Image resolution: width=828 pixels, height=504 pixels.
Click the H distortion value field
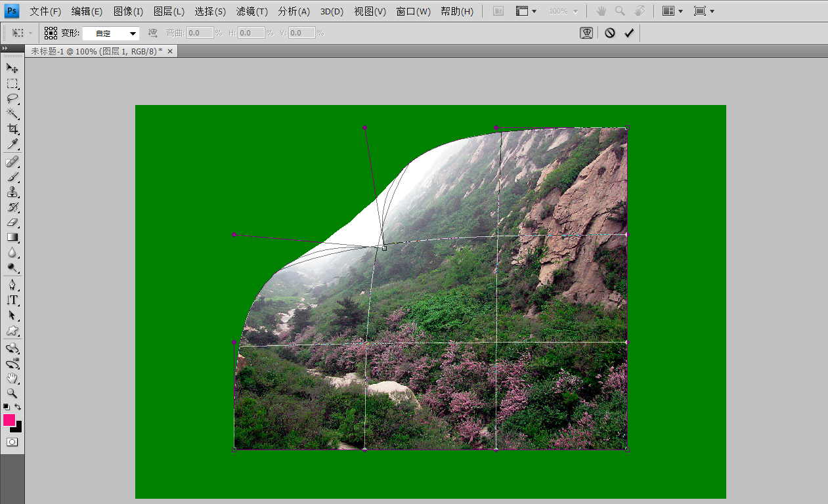pos(251,33)
